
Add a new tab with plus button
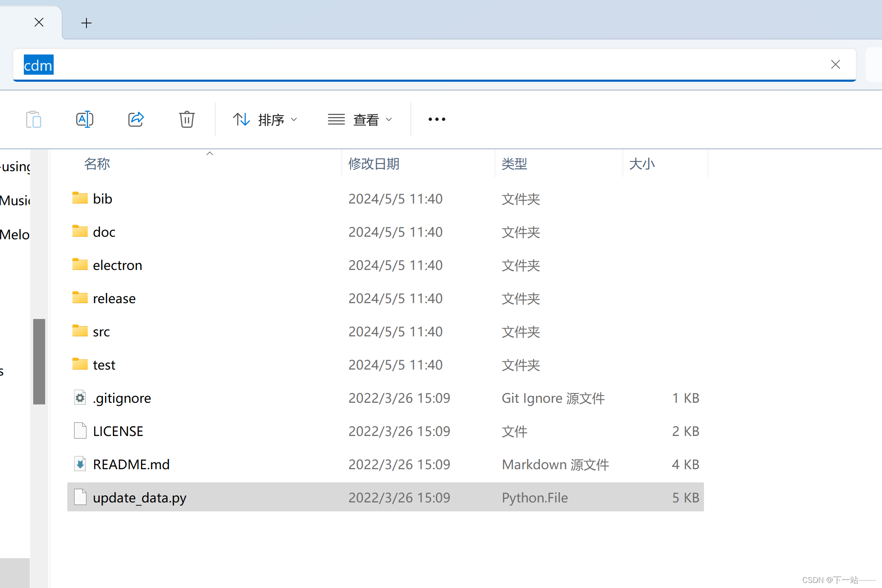(x=86, y=23)
